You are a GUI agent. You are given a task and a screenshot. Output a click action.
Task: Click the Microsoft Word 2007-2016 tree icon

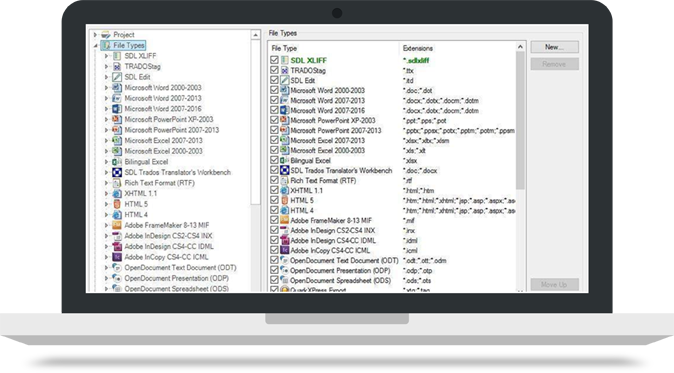pyautogui.click(x=117, y=109)
